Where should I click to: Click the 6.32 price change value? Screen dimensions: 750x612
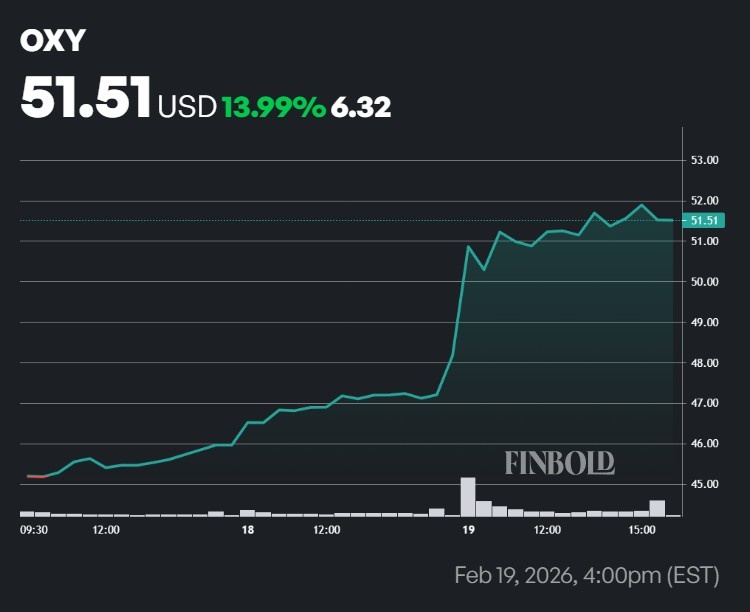361,106
